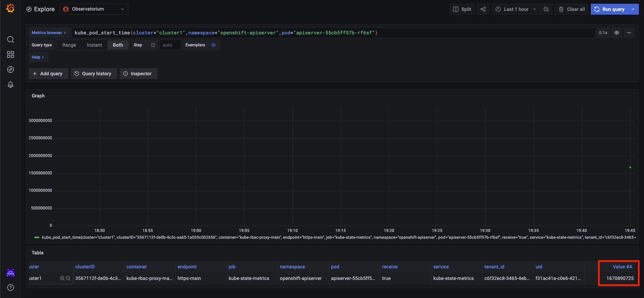Open the Last 1 hour time picker
Viewport: 644px width, 298px height.
click(x=516, y=9)
